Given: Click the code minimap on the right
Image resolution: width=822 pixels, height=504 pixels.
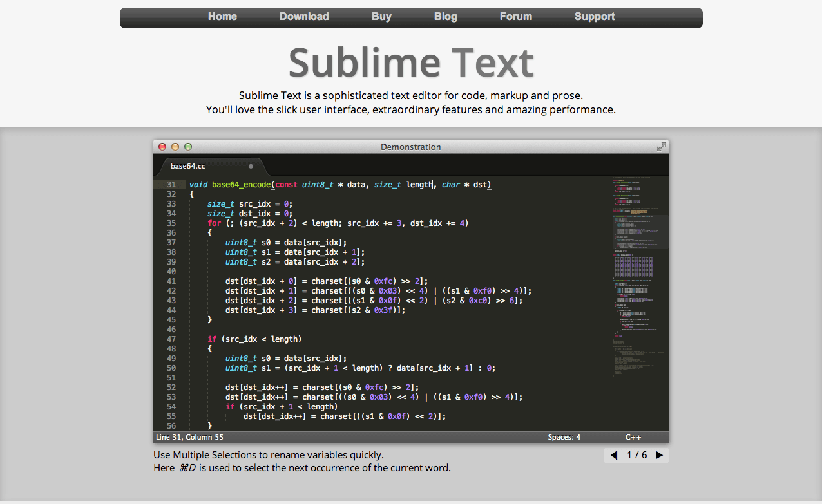Looking at the screenshot, I should (639, 277).
